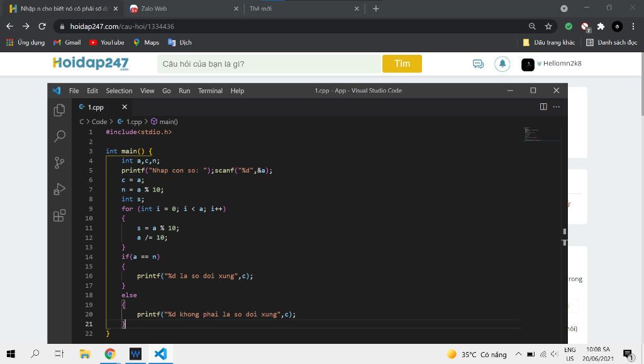Open the Explorer view in VS Code
644x364 pixels.
(59, 110)
